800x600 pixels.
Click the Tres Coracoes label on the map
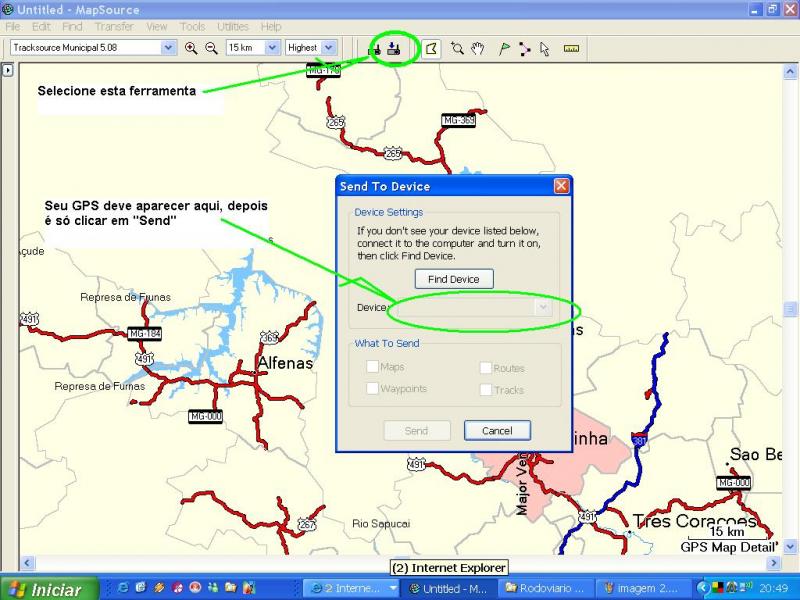[694, 521]
